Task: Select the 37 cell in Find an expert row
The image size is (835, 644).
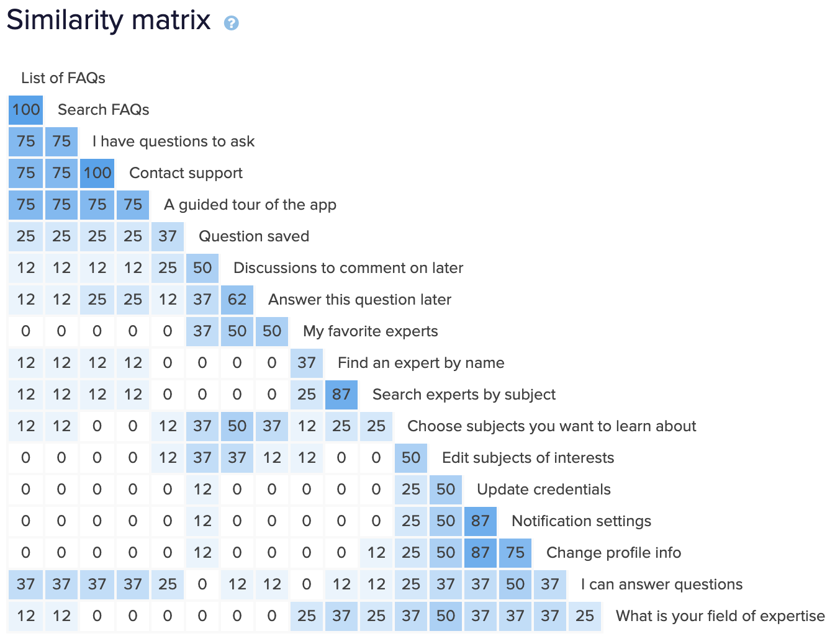Action: click(x=307, y=363)
